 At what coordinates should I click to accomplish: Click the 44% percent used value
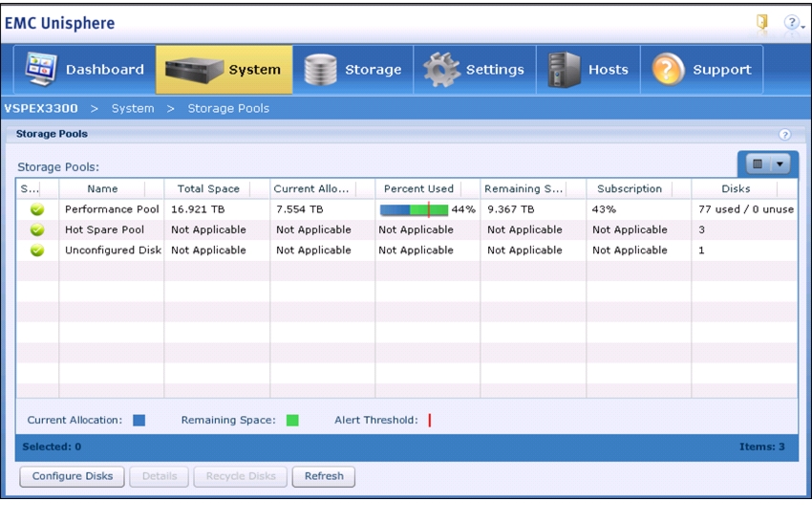pos(463,209)
